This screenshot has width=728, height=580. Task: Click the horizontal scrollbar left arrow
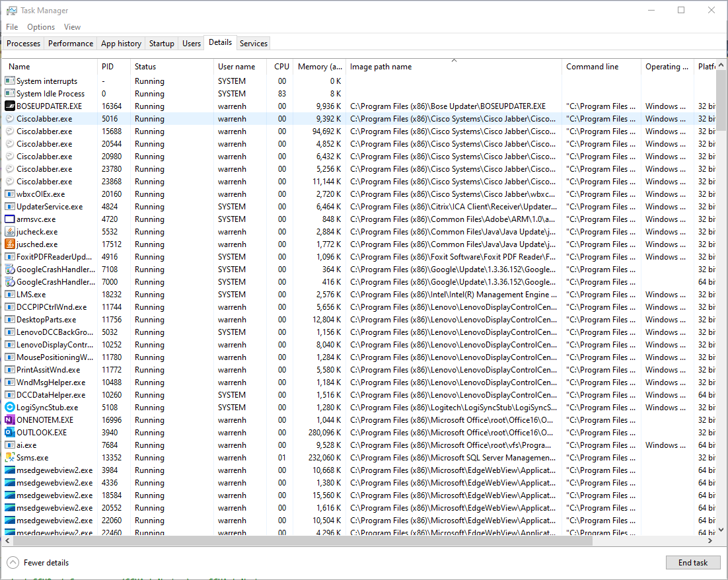pos(7,540)
